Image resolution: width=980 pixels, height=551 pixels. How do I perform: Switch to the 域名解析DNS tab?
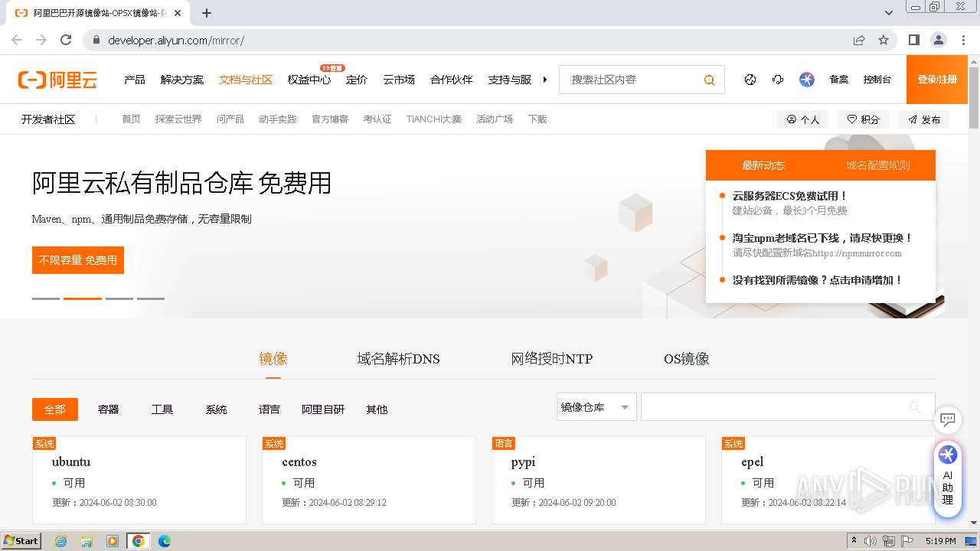click(x=398, y=359)
